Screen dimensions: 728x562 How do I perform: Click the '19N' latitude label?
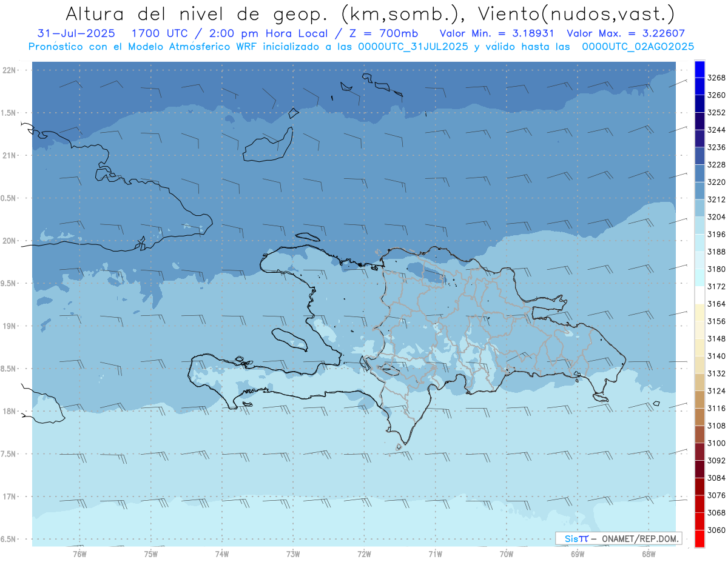click(x=10, y=326)
